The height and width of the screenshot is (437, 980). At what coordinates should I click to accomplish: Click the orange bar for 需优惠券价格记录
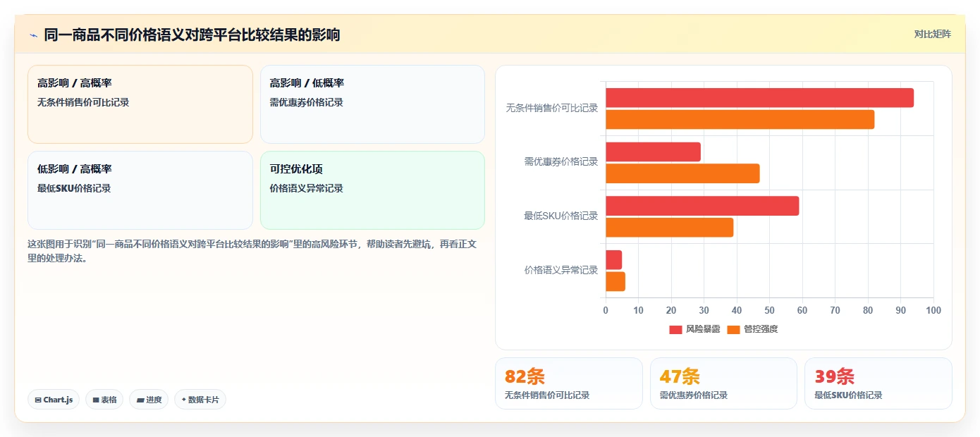tap(682, 173)
